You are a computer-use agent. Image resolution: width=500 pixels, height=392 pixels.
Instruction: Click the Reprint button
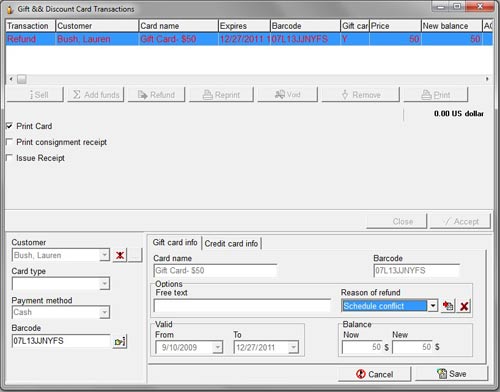pyautogui.click(x=221, y=95)
